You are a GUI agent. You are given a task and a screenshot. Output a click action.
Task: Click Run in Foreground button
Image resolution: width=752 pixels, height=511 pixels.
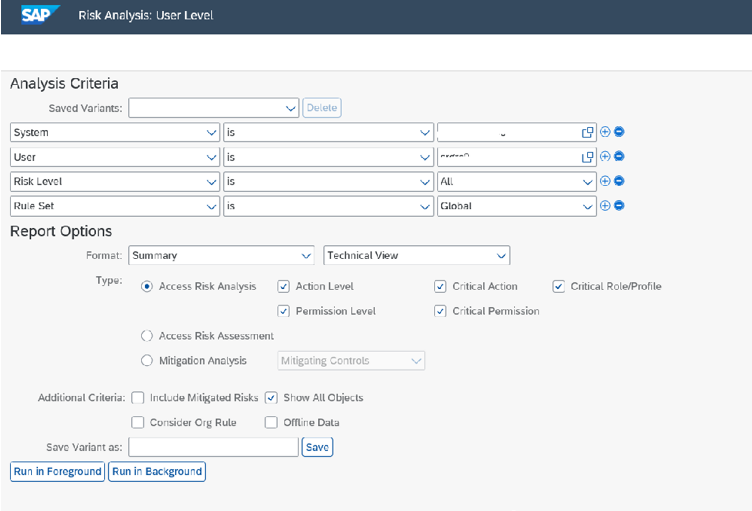[57, 472]
